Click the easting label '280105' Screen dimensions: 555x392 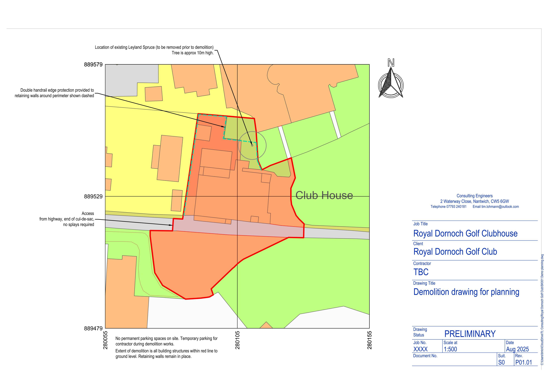[238, 340]
